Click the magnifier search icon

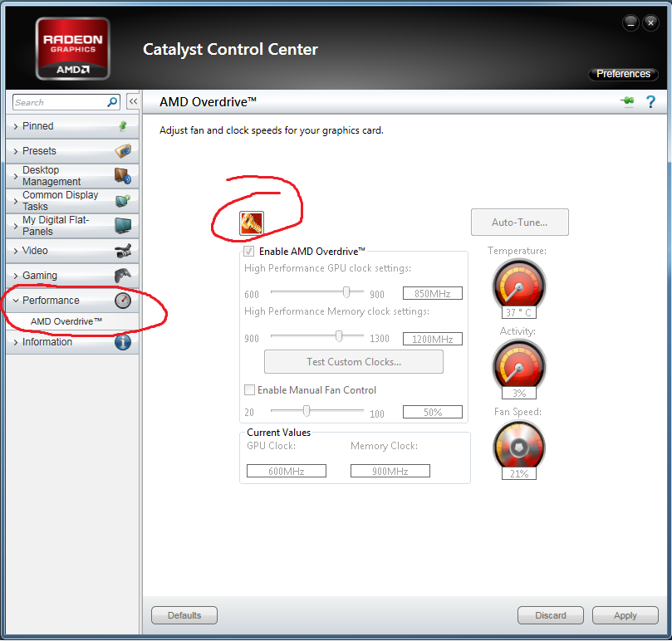point(112,102)
